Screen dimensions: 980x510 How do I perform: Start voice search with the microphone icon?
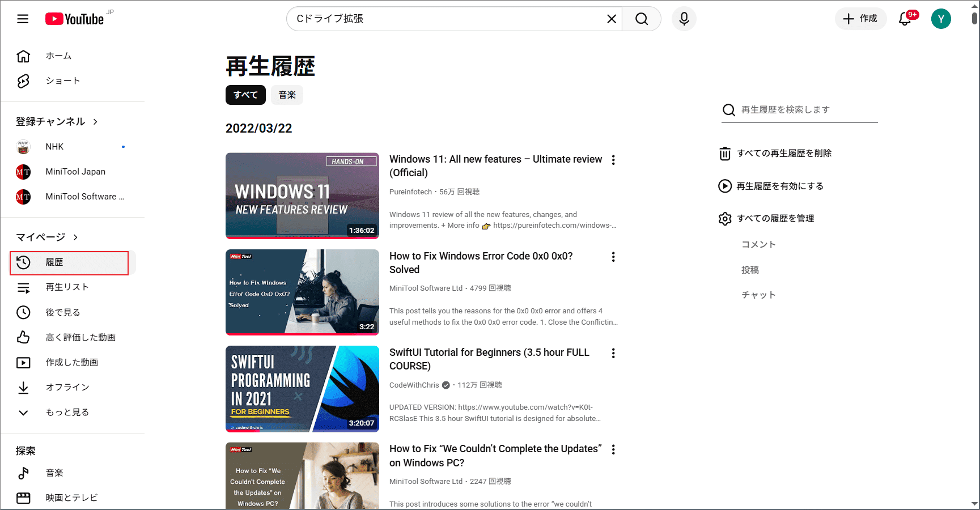click(x=684, y=19)
